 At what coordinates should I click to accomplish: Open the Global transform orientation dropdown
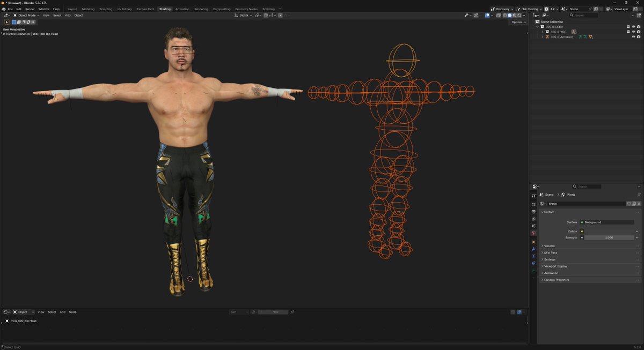(x=244, y=16)
